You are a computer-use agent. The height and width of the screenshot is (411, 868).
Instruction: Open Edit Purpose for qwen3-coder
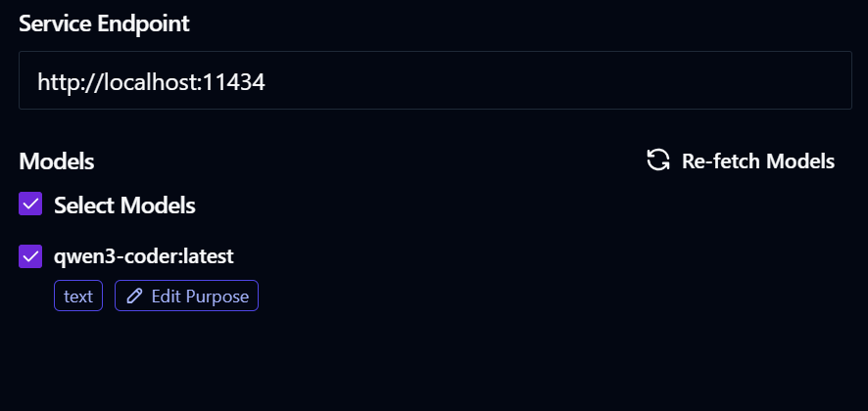click(186, 297)
